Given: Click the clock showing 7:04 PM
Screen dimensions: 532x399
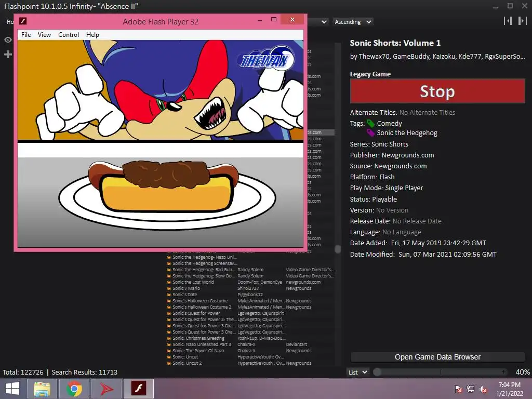Looking at the screenshot, I should 510,385.
